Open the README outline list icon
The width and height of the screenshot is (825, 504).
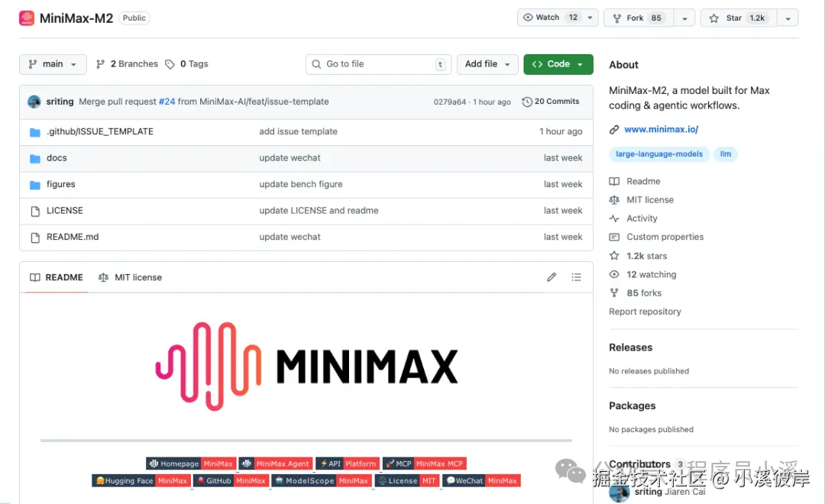[577, 277]
